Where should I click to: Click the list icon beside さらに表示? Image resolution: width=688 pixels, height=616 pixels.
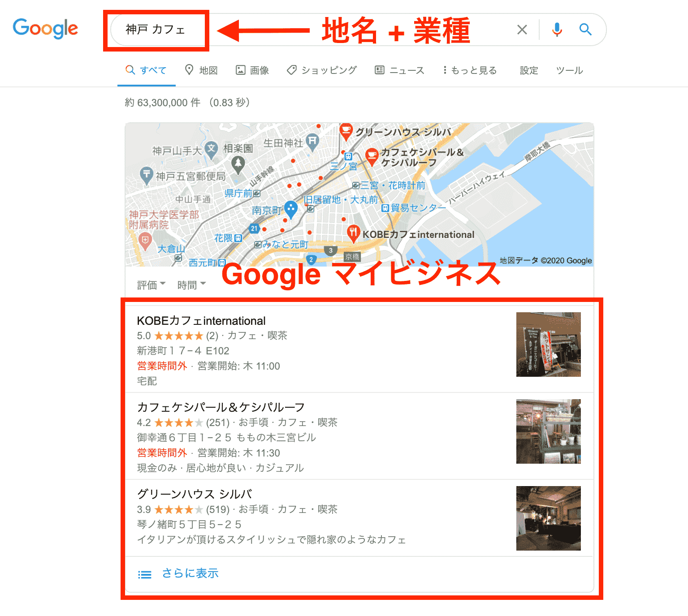coord(144,574)
